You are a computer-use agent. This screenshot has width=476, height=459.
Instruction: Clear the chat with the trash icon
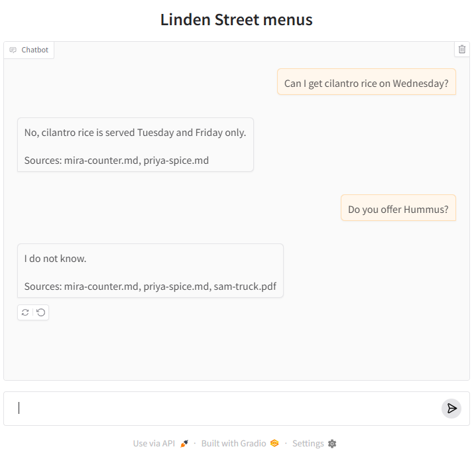[461, 49]
